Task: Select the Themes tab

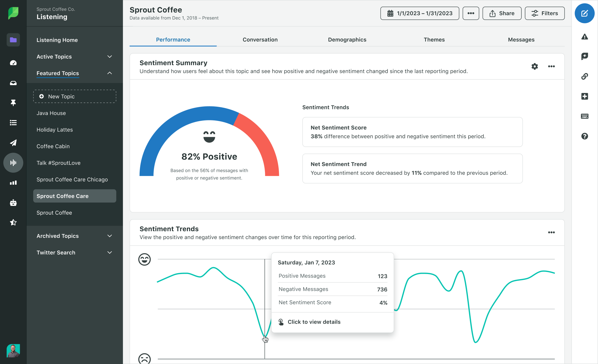Action: (x=434, y=39)
